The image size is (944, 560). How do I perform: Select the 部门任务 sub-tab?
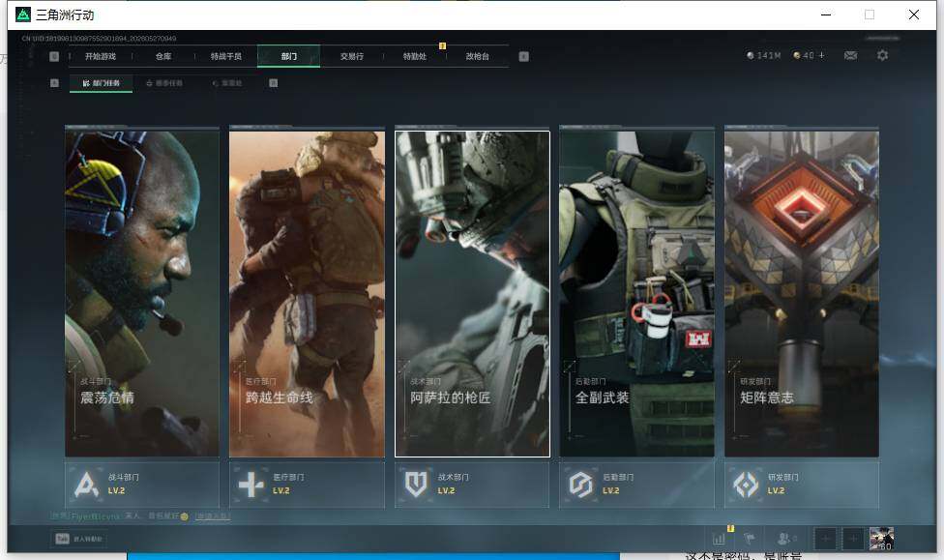pyautogui.click(x=102, y=83)
